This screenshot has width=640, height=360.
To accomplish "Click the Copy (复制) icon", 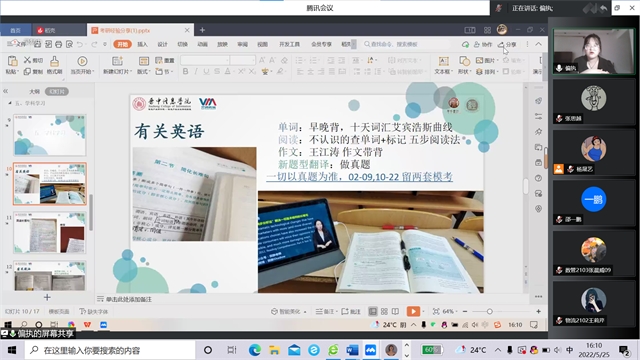I will [27, 71].
